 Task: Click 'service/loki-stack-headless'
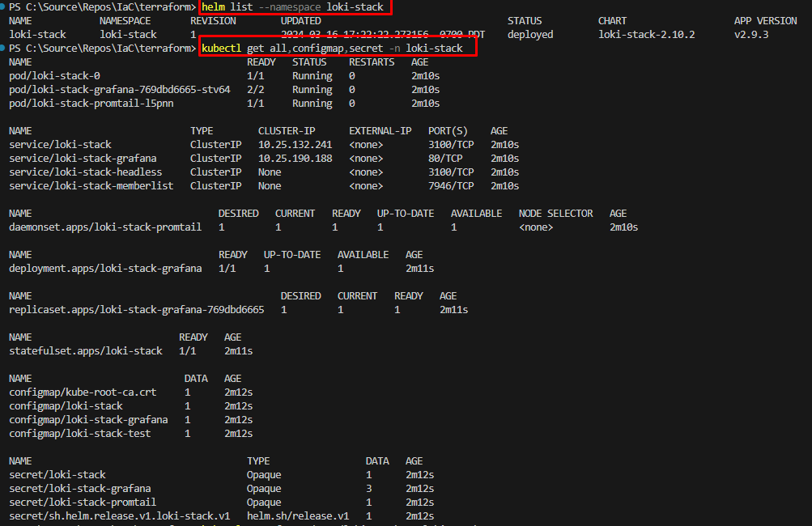coord(86,172)
